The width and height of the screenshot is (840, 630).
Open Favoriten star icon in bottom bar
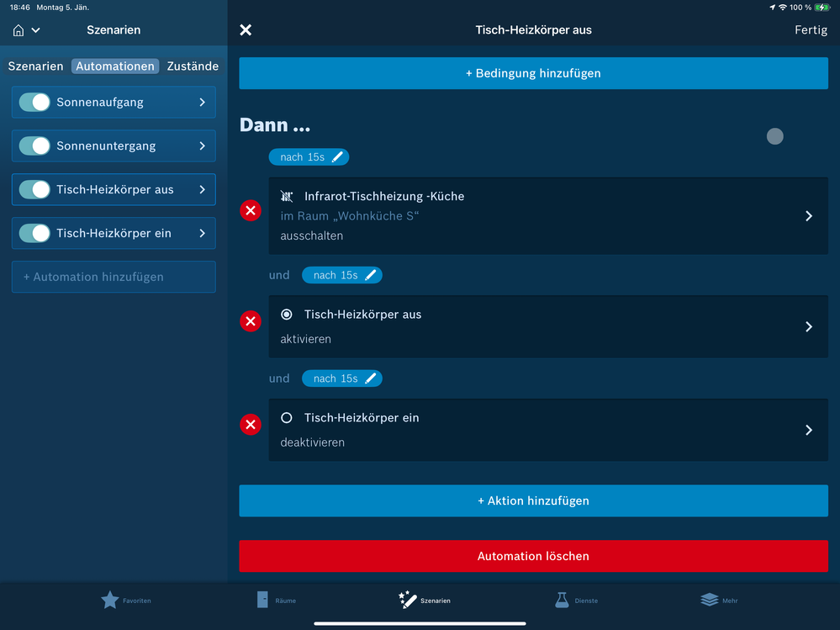110,600
